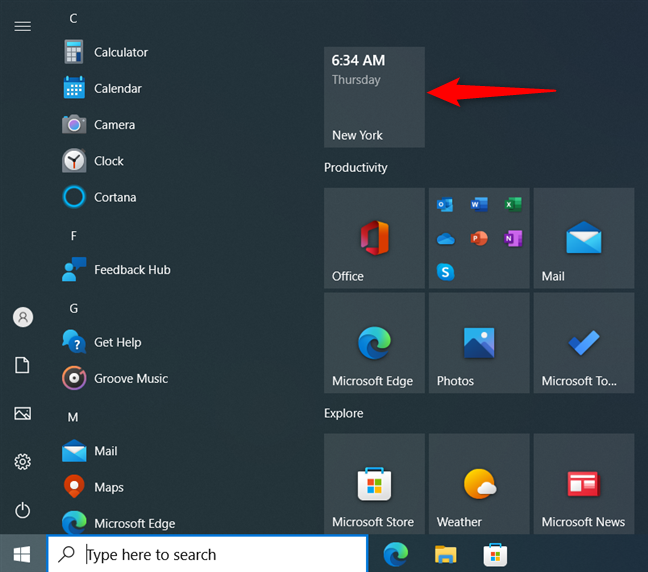Viewport: 648px width, 572px height.
Task: Open Microsoft Store from the taskbar
Action: 495,554
